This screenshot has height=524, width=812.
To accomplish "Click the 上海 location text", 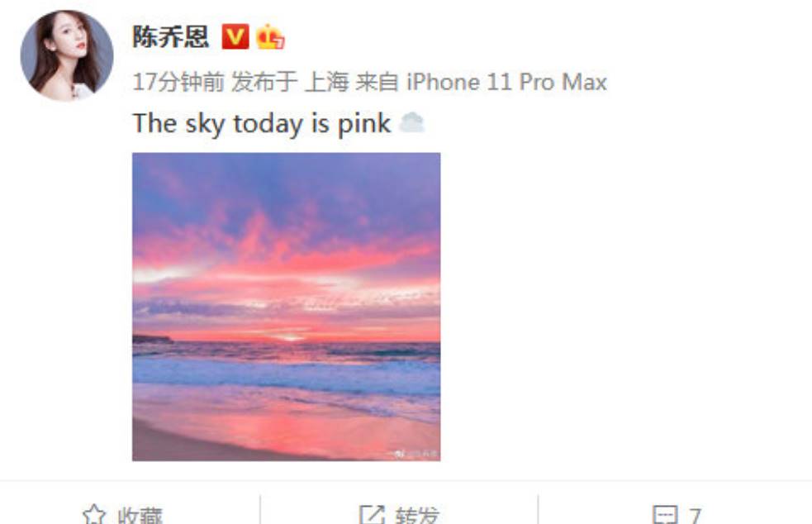I will point(327,82).
